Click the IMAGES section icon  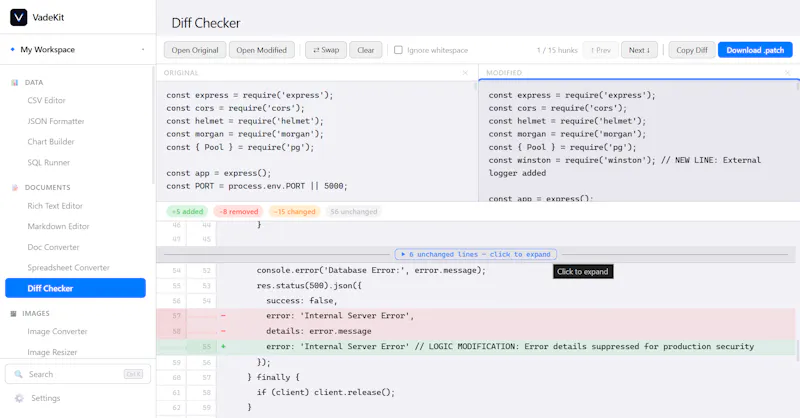14,314
